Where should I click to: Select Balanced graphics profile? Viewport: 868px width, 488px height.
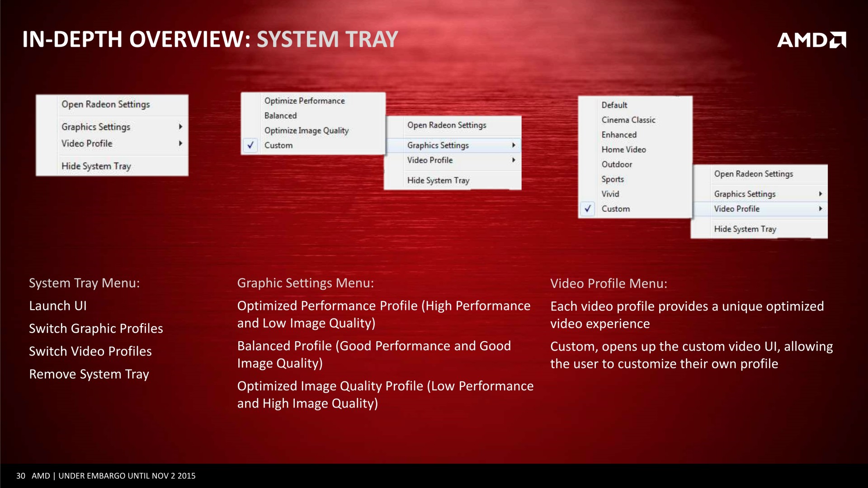[280, 116]
